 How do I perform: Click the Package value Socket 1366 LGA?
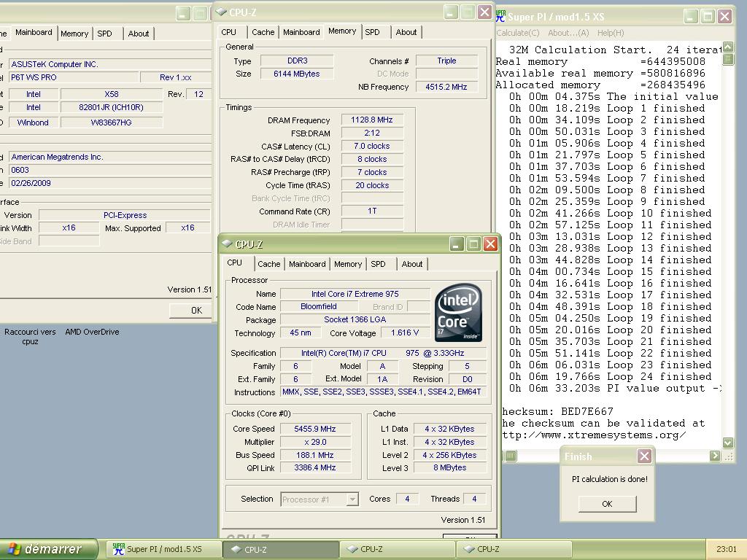pyautogui.click(x=355, y=319)
